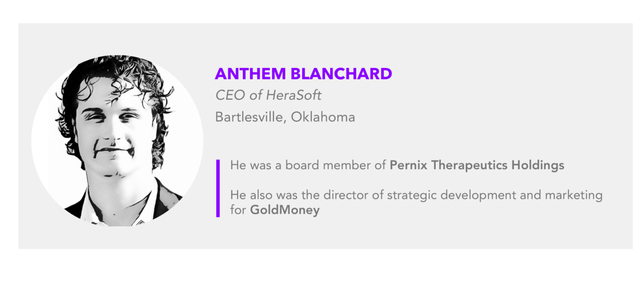
Task: Click the gray card background below the portrait
Action: click(117, 238)
